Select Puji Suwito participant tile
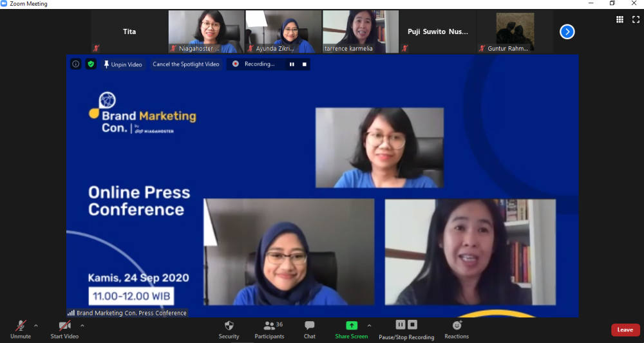 point(438,32)
